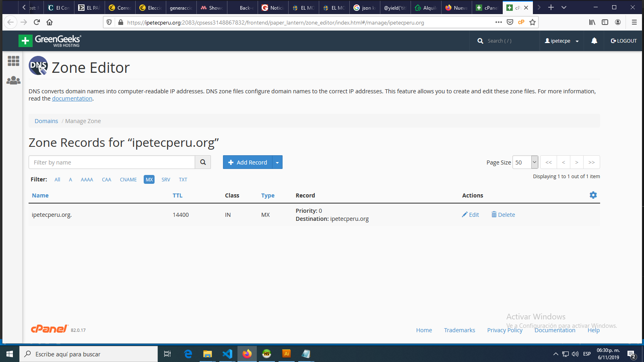The height and width of the screenshot is (362, 644).
Task: Bookmark this page with star icon
Action: tap(533, 23)
